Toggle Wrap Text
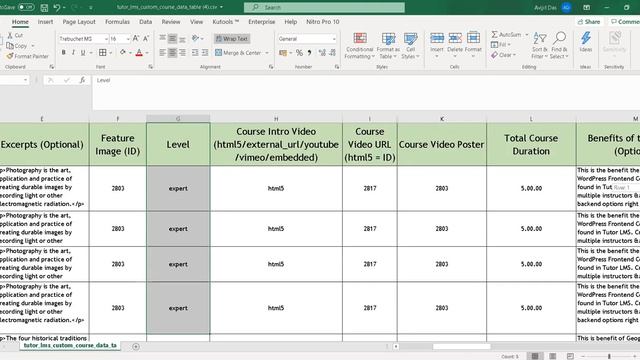Screen dimensions: 640x360 [232, 38]
